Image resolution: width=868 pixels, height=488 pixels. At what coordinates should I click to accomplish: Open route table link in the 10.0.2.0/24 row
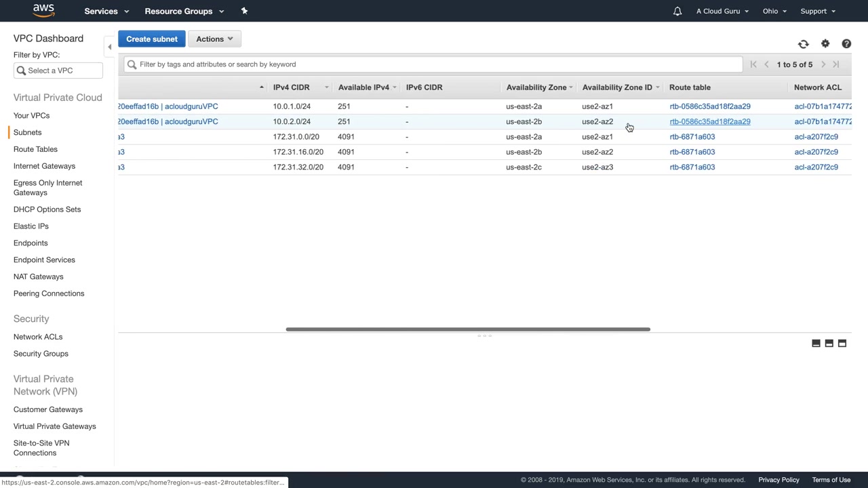[x=710, y=122]
